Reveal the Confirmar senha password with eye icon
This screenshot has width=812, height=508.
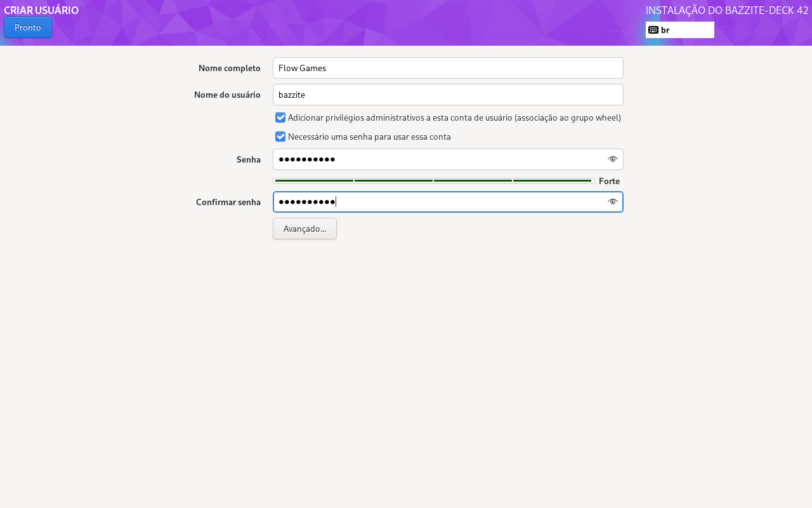pyautogui.click(x=612, y=202)
